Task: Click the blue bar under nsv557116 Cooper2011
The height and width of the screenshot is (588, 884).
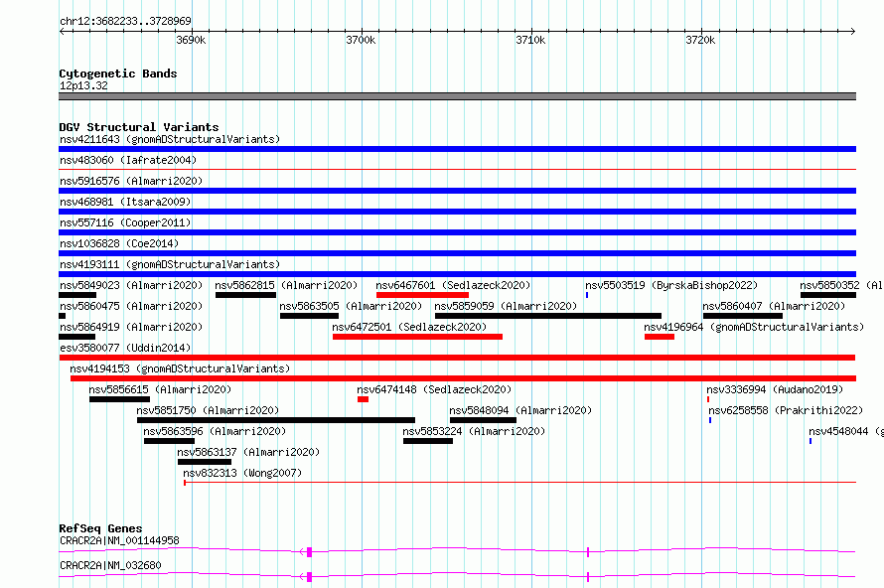Action: click(x=457, y=232)
